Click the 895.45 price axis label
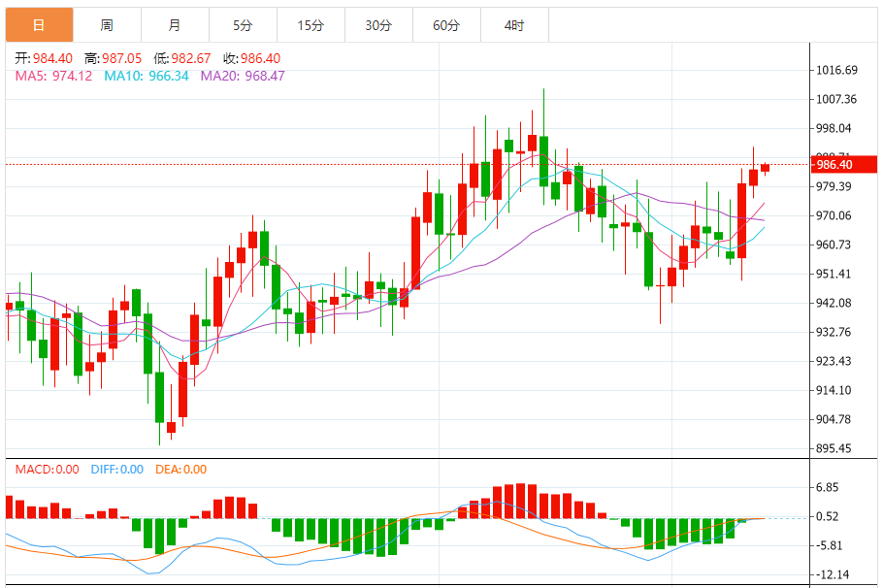This screenshot has height=588, width=883. pos(834,449)
